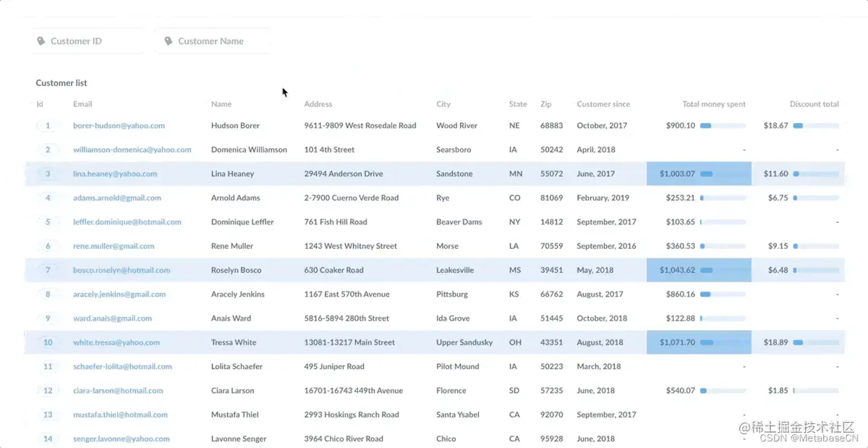Sort by the Email column header

82,104
